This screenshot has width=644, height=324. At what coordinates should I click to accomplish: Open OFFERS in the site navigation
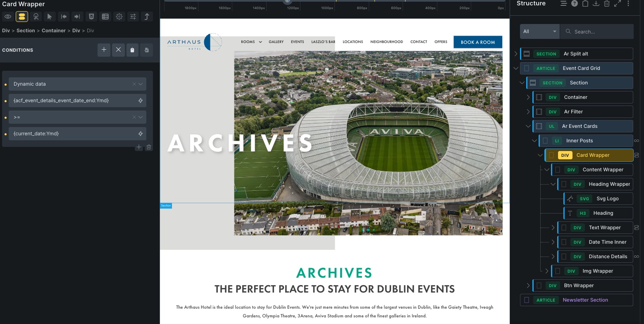pos(441,42)
